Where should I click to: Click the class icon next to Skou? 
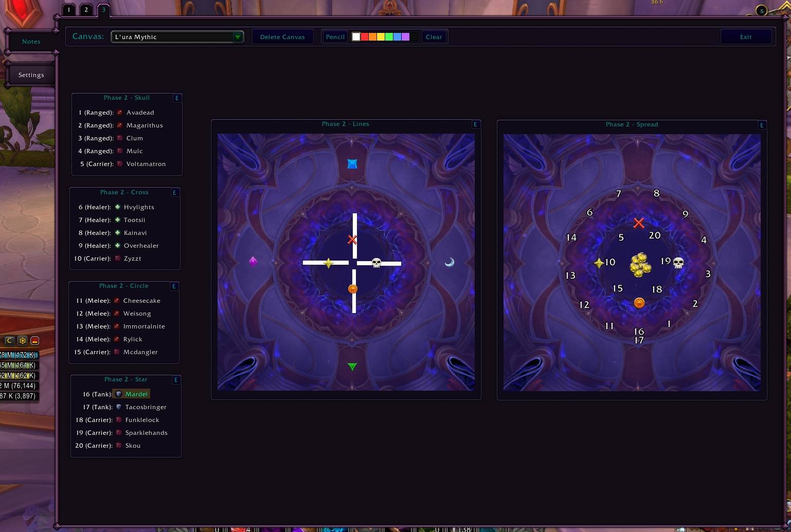119,446
